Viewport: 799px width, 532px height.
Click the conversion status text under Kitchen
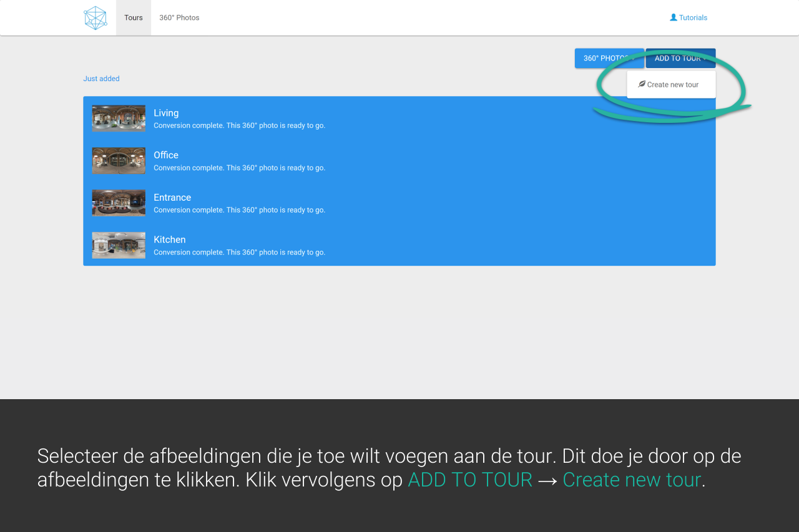pos(239,253)
